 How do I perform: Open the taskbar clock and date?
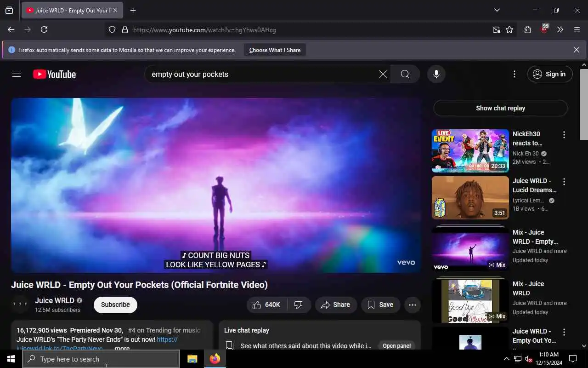click(x=548, y=359)
